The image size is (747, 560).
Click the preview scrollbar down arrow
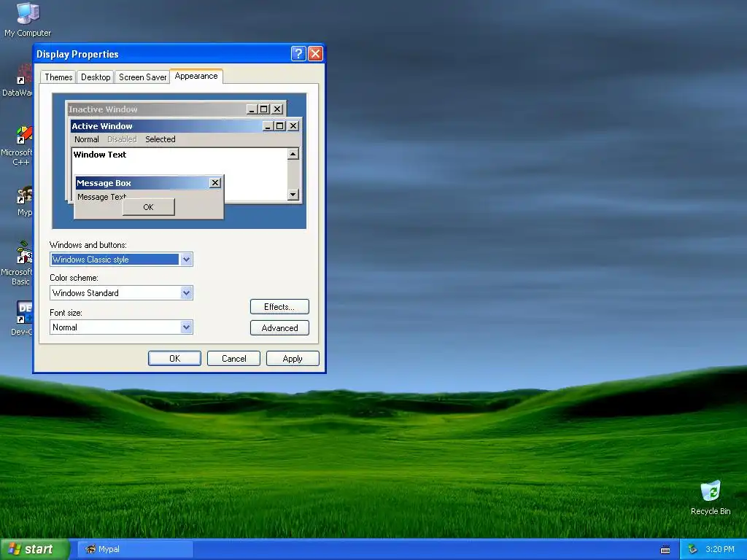coord(293,194)
